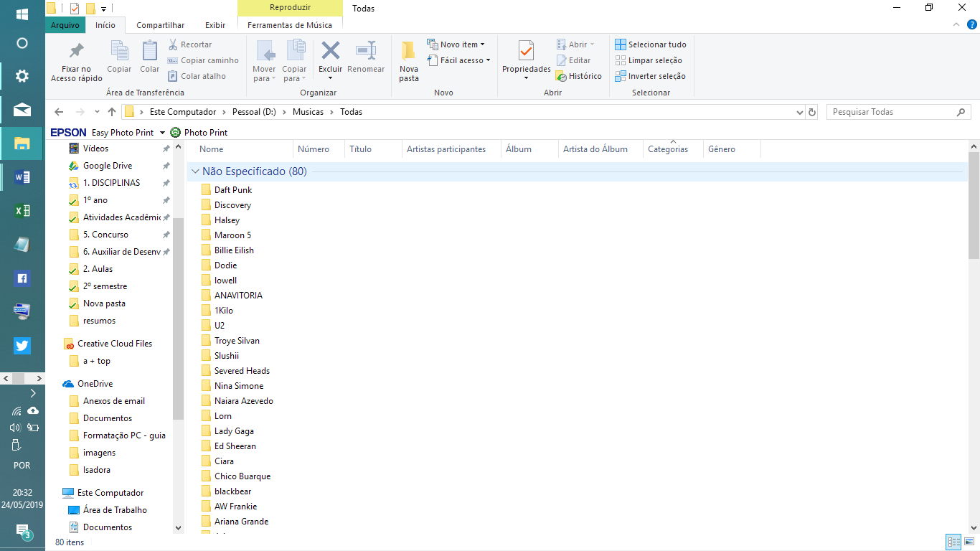Click the Nova pasta folder icon
980x551 pixels.
(408, 50)
